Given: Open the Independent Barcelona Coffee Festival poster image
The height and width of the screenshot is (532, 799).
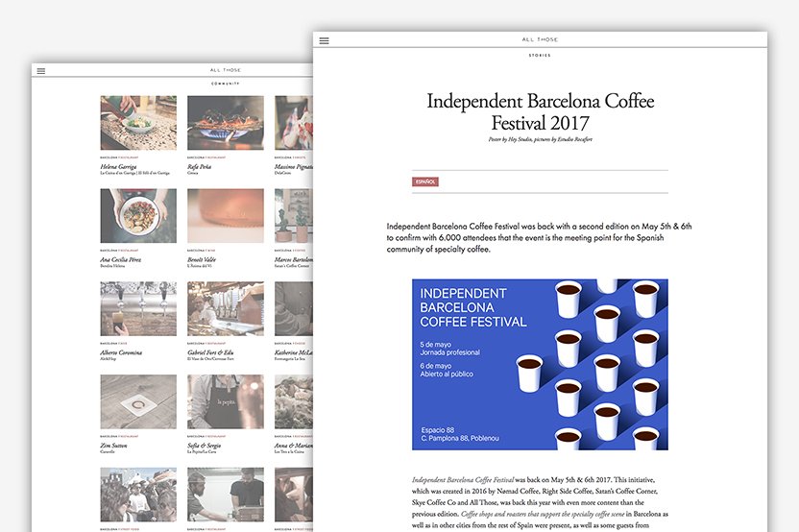Looking at the screenshot, I should pyautogui.click(x=540, y=364).
